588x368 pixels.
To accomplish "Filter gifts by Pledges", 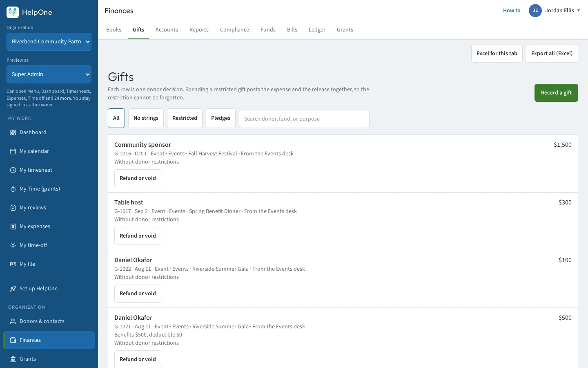I will pyautogui.click(x=220, y=118).
